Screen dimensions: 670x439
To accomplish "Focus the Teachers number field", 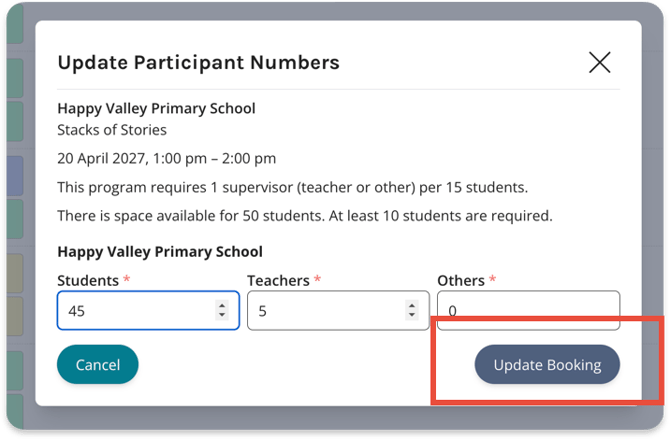I will (x=338, y=310).
